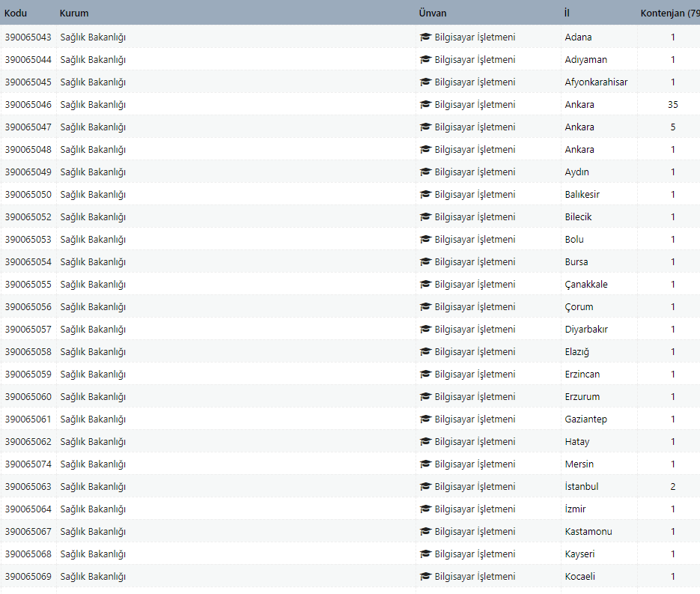Click Sağlık Bakanlığı in the İstanbul row
Viewport: 700px width, 594px height.
[93, 487]
